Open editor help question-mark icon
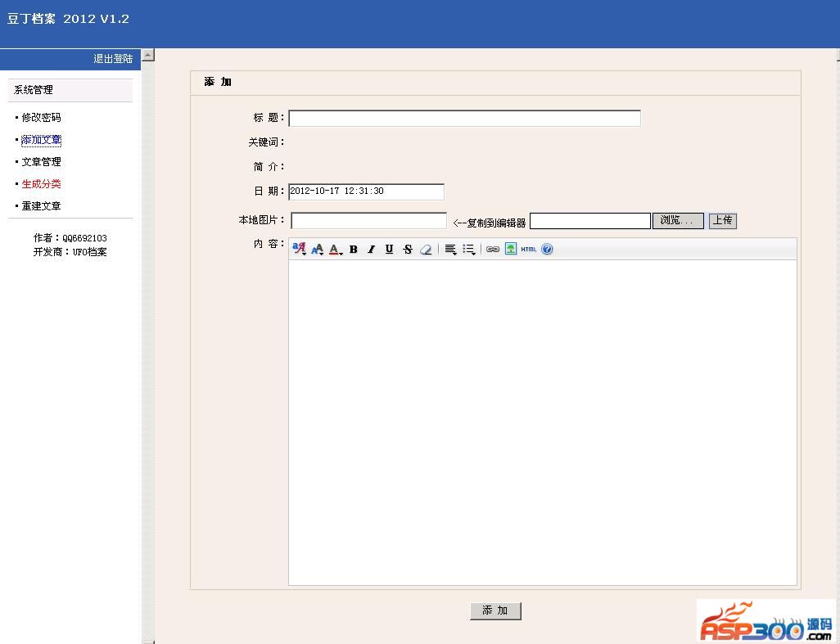The width and height of the screenshot is (840, 644). 547,249
